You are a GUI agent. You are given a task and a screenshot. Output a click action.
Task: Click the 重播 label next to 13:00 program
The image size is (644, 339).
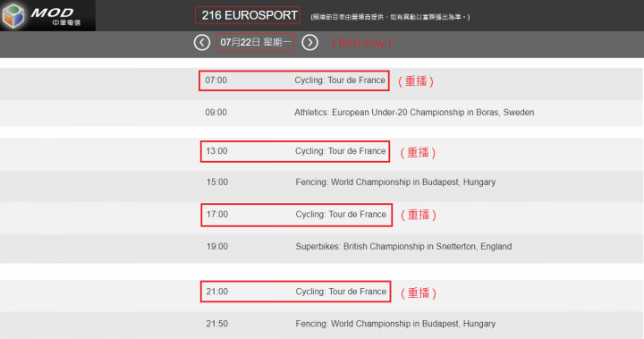pos(418,152)
